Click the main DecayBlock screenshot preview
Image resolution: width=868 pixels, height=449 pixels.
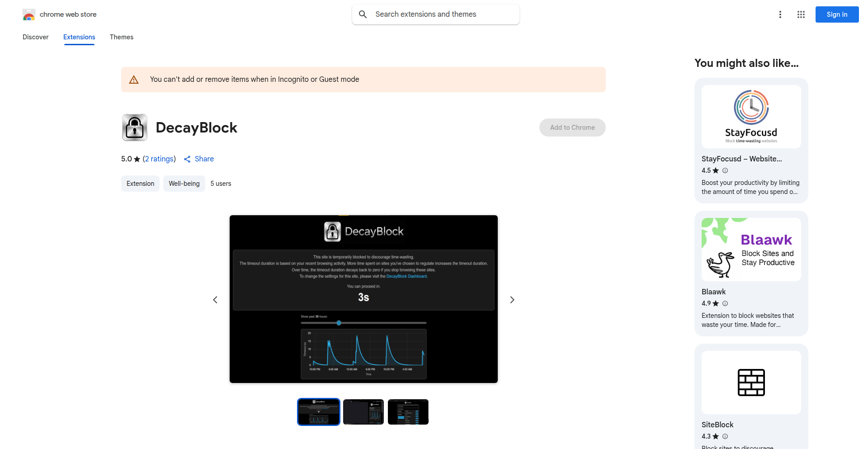point(363,299)
